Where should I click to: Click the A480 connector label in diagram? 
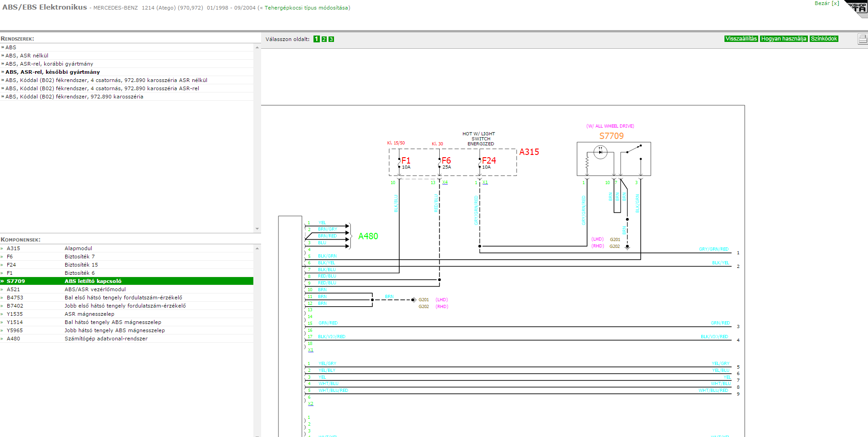[368, 236]
